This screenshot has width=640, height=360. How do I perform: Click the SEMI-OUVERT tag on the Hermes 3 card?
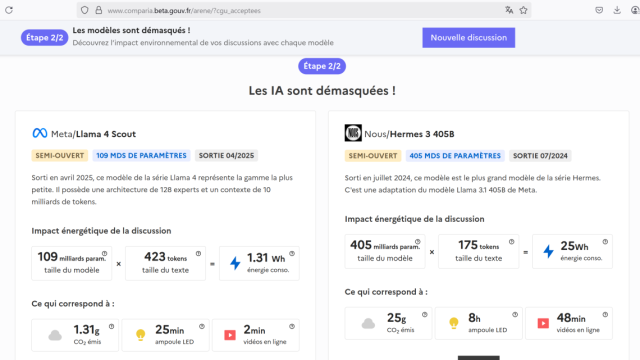(373, 156)
